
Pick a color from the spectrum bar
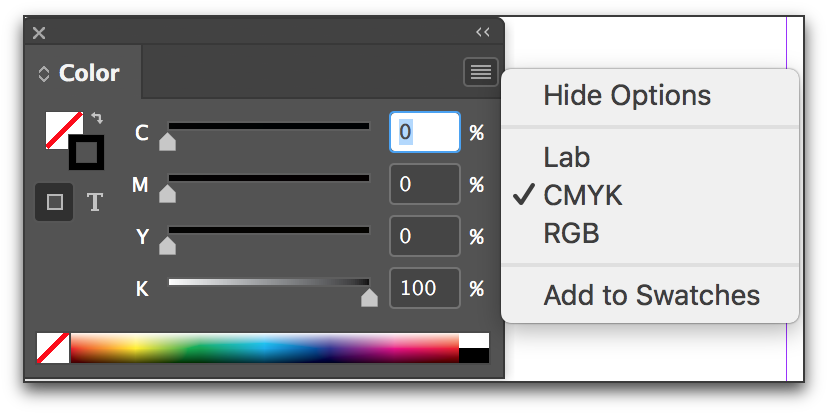pos(265,348)
